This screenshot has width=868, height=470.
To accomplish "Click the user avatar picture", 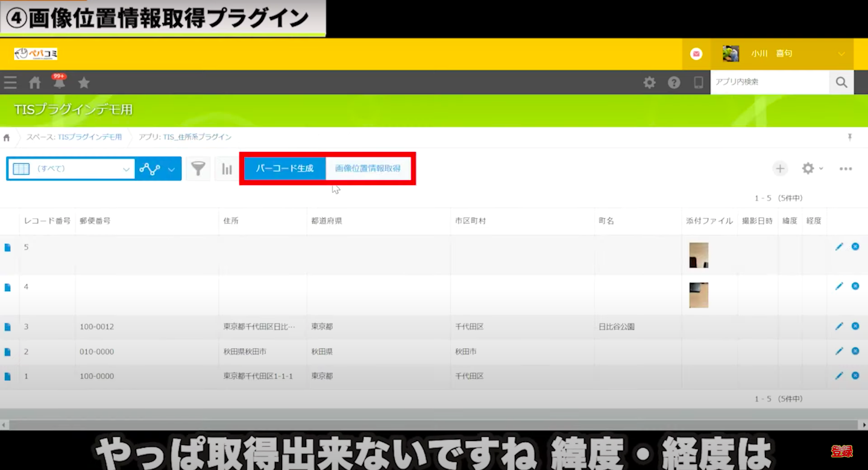I will 731,54.
